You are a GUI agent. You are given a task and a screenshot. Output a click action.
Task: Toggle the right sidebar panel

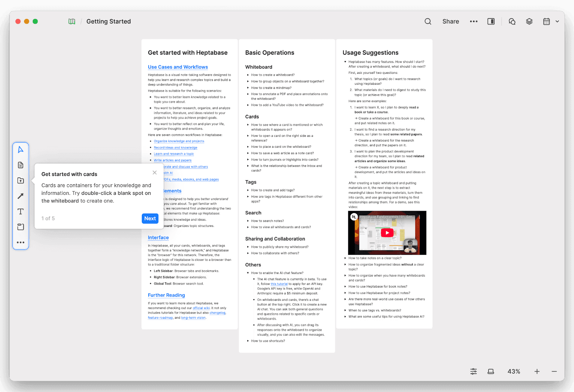click(491, 21)
